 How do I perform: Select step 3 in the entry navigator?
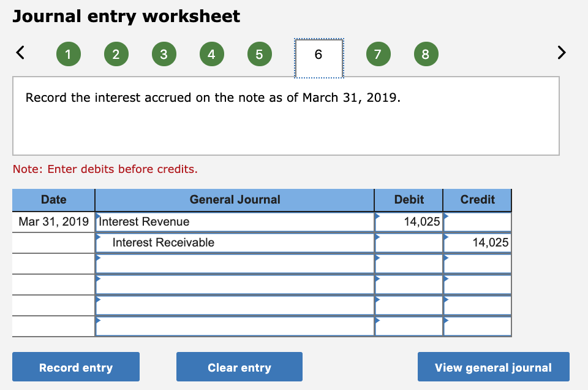click(164, 54)
